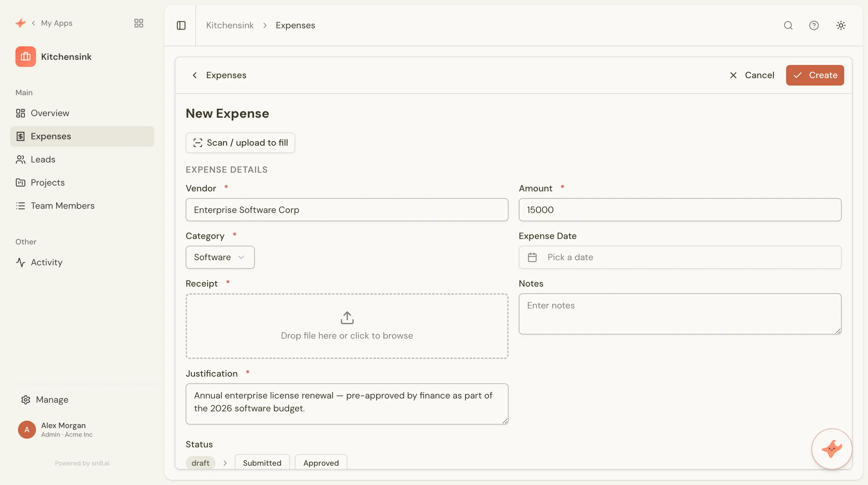The width and height of the screenshot is (868, 485).
Task: Click the help question mark icon
Action: pyautogui.click(x=814, y=25)
